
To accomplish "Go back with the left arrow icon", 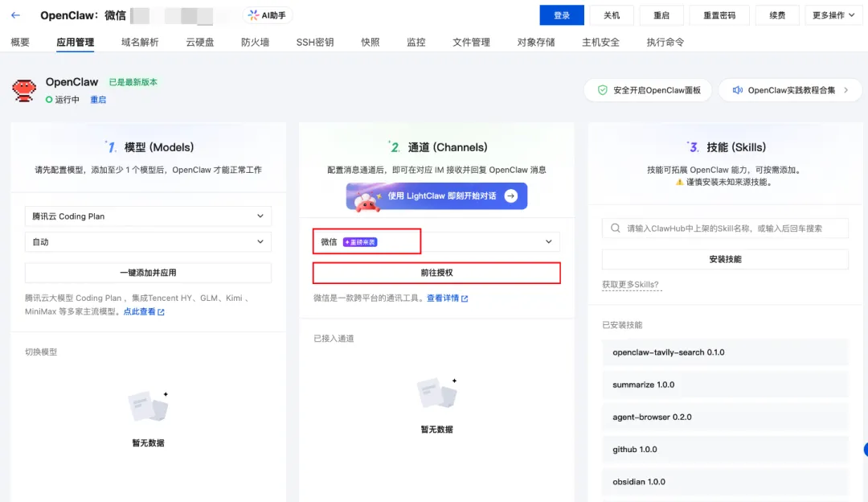I will 15,15.
